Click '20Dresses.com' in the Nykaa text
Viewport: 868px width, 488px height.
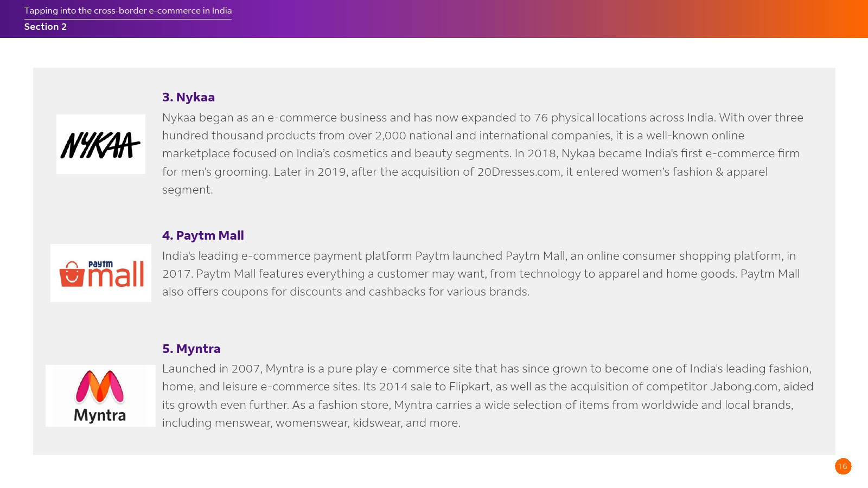(519, 172)
